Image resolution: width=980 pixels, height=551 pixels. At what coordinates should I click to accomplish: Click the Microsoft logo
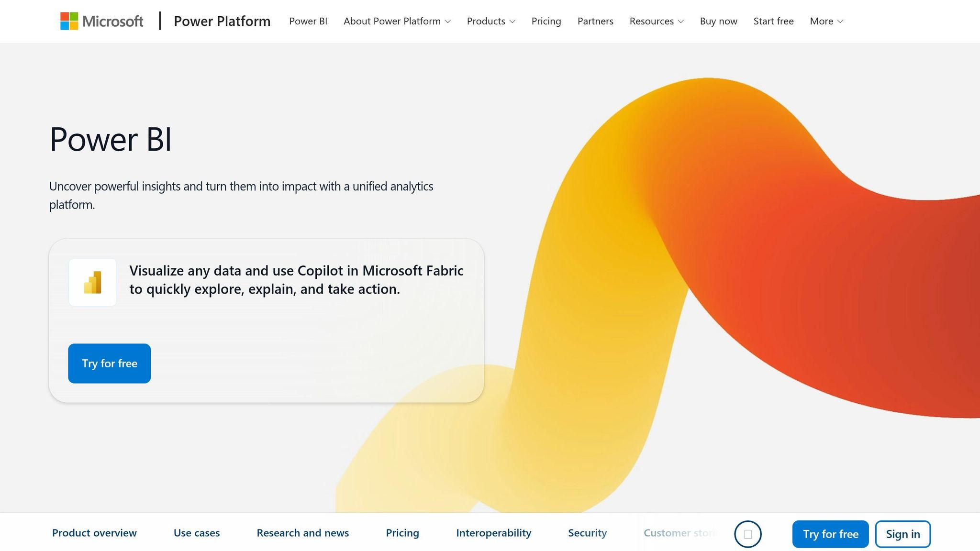click(101, 21)
